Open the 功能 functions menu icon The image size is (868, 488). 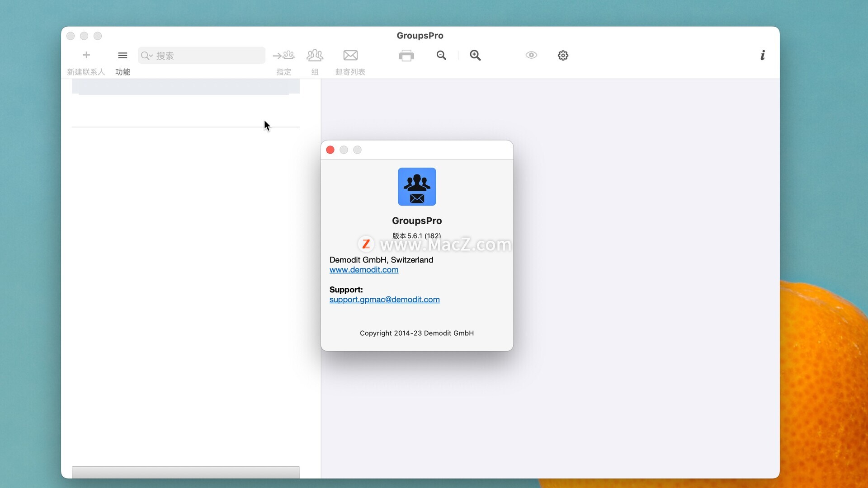pos(123,55)
